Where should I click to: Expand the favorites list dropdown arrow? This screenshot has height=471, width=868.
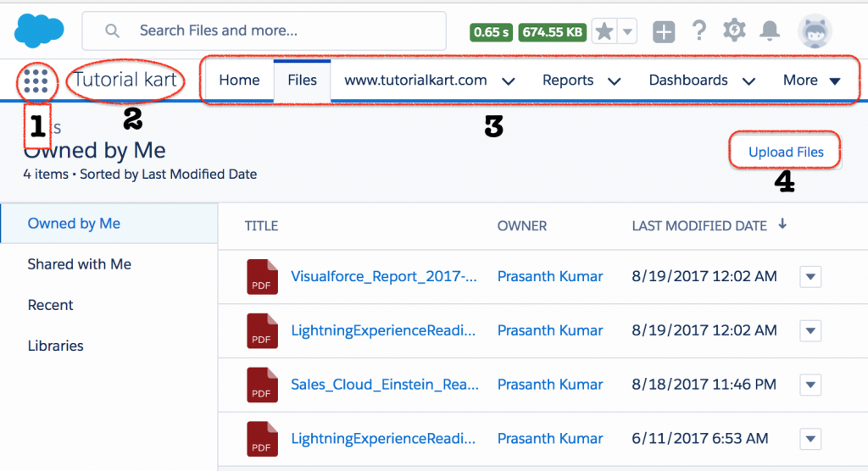[x=627, y=32]
